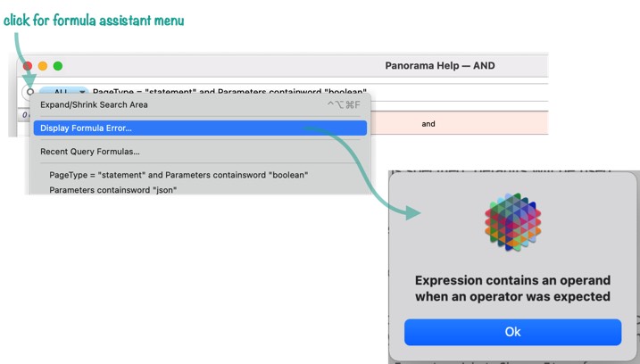This screenshot has height=364, width=640.
Task: Click the "click for formula assistant menu" annotation
Action: [94, 21]
